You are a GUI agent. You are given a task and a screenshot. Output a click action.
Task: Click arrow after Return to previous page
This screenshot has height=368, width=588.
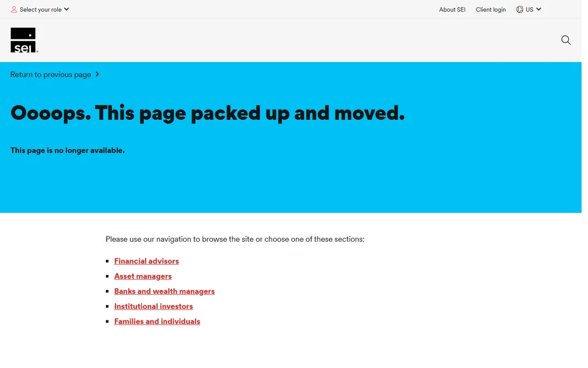[97, 74]
